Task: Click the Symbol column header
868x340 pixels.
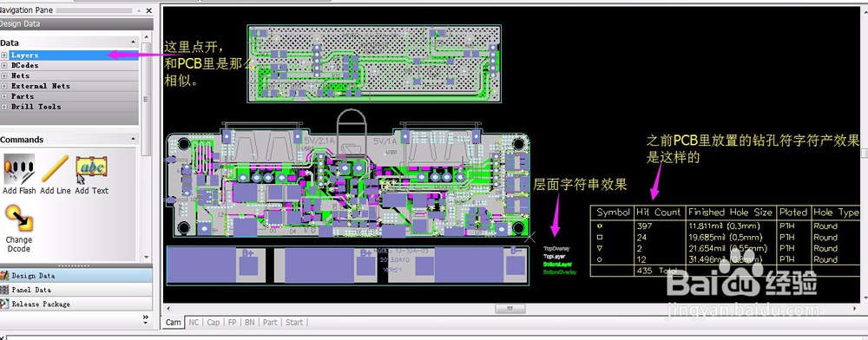Action: (x=613, y=212)
